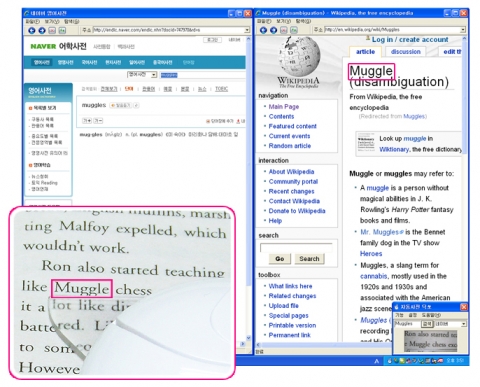480x387 pixels.
Task: Click the Search button in Wikipedia sidebar
Action: (309, 259)
